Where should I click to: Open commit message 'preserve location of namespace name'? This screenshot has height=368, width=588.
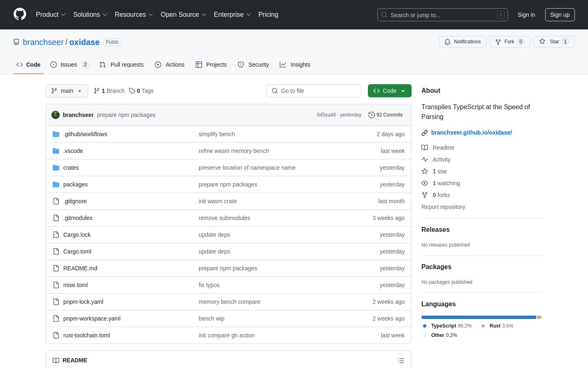[247, 168]
